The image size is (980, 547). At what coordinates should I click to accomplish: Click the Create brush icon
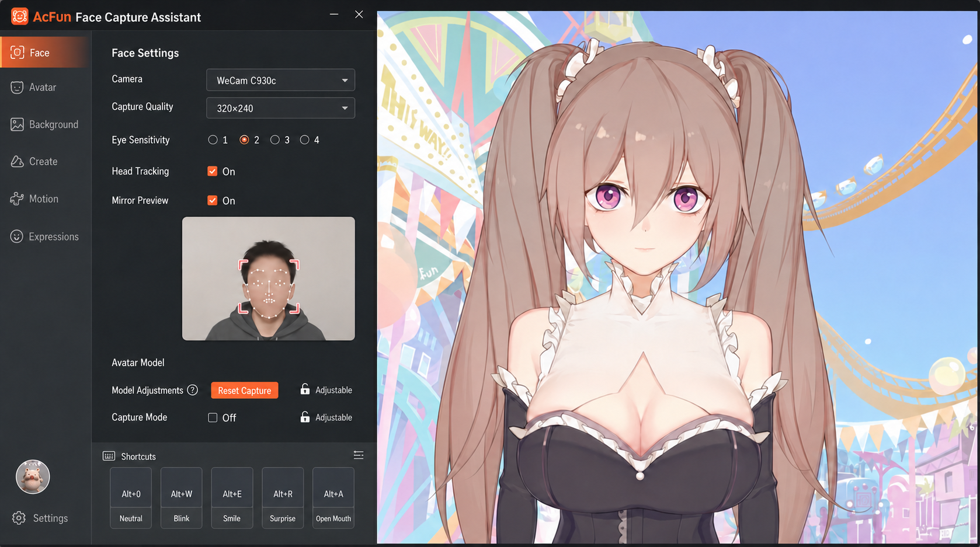17,162
